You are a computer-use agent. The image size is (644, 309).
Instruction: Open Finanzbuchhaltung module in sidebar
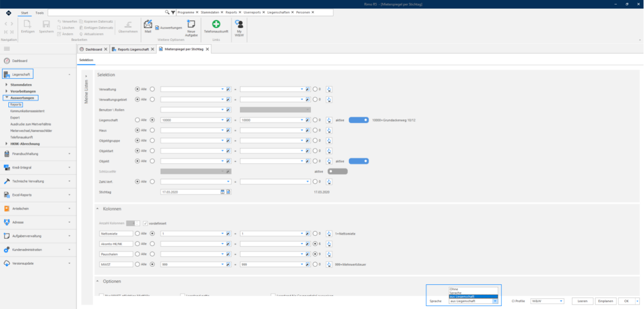[25, 154]
